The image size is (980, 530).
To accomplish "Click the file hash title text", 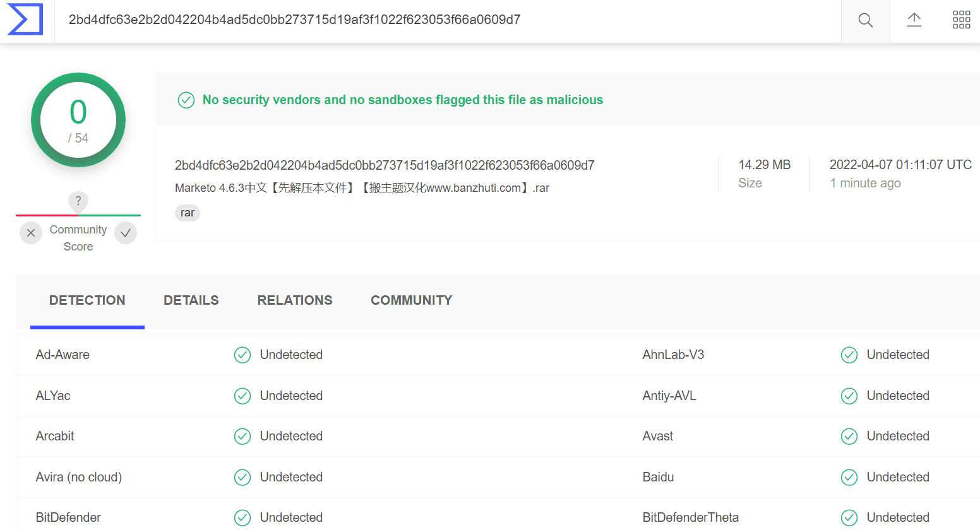I will coord(385,165).
